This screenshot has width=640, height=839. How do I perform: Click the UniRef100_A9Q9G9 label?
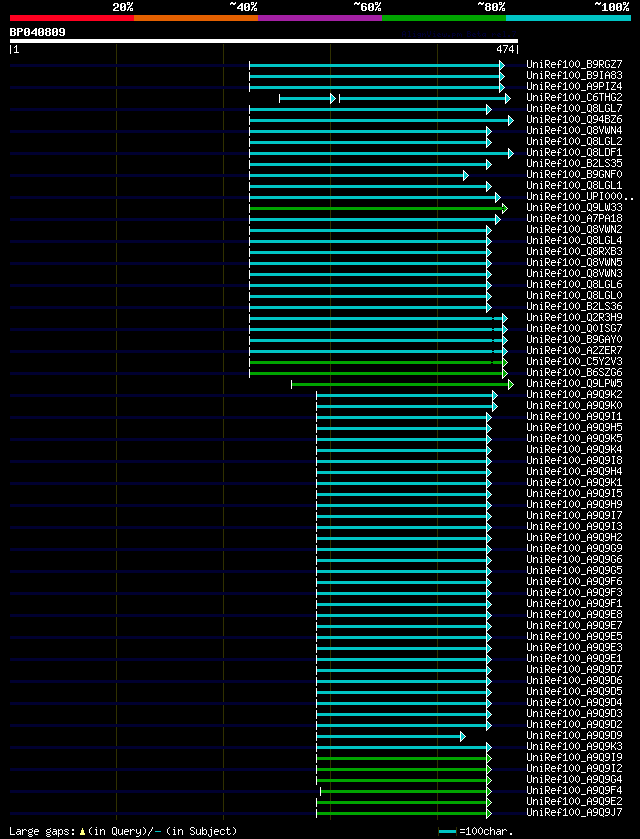[574, 548]
